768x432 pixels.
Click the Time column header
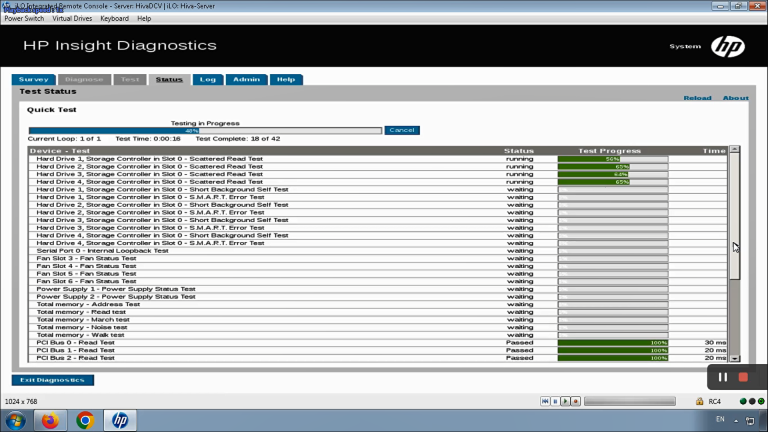click(714, 151)
